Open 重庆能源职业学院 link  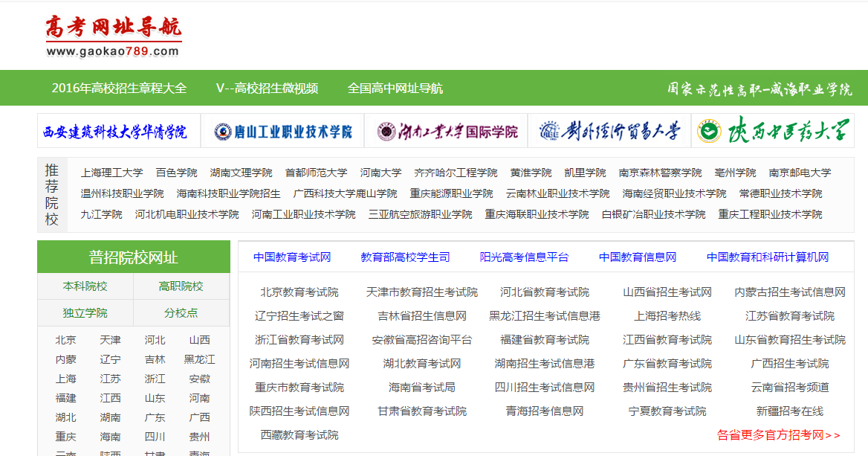point(451,193)
